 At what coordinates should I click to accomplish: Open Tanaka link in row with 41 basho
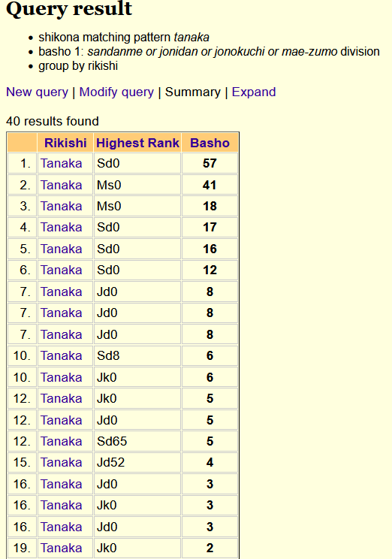tap(62, 185)
